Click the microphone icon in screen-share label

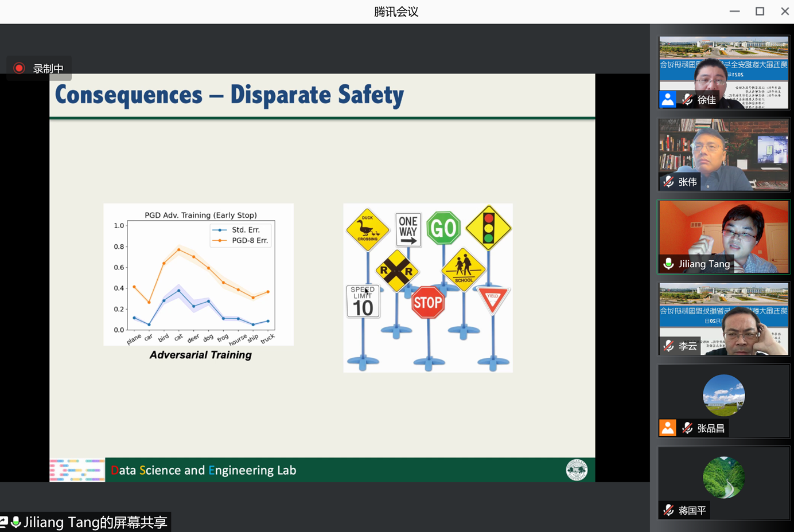click(x=16, y=522)
